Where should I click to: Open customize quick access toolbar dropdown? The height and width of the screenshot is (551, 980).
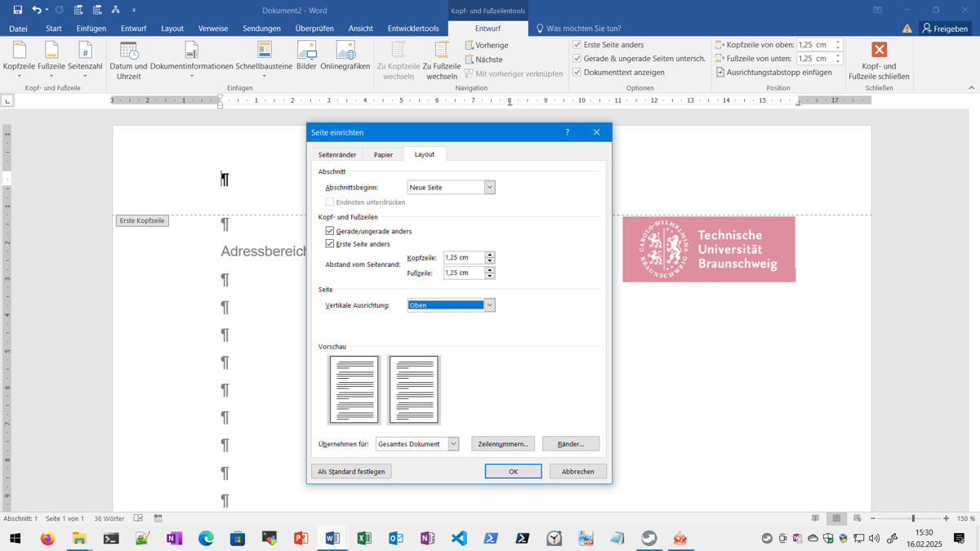134,10
